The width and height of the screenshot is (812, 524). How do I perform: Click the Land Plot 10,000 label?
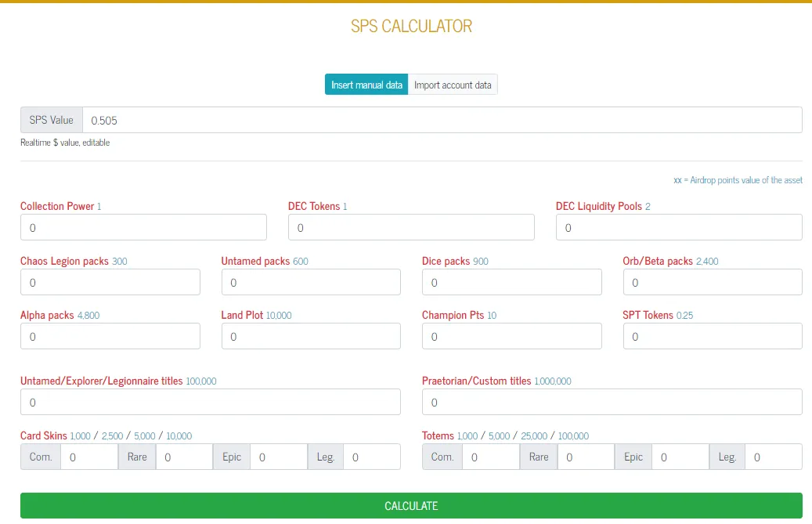256,315
